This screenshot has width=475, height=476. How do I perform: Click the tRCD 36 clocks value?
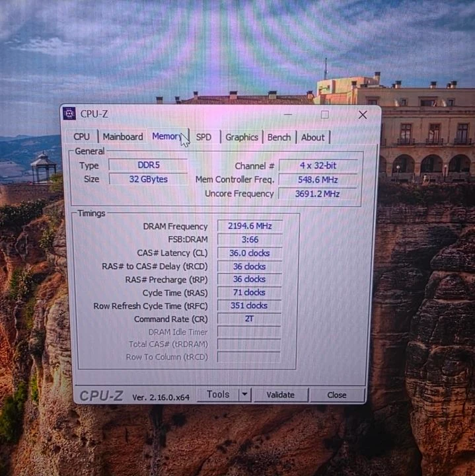tap(249, 266)
